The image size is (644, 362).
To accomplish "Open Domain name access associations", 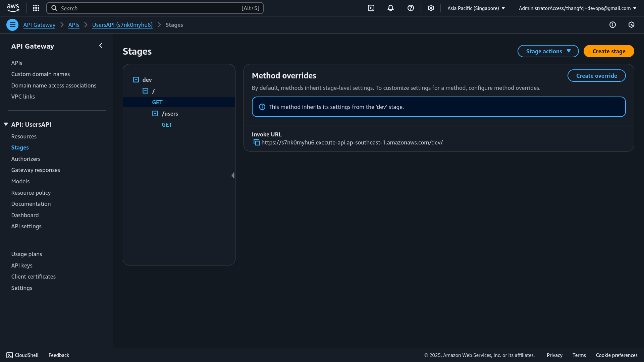I will [x=54, y=85].
